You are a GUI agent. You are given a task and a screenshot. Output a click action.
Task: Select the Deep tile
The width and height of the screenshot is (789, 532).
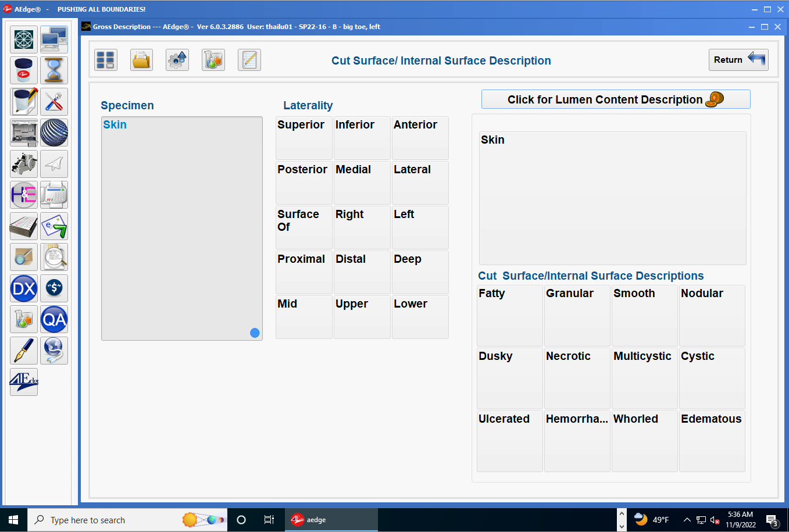[420, 273]
